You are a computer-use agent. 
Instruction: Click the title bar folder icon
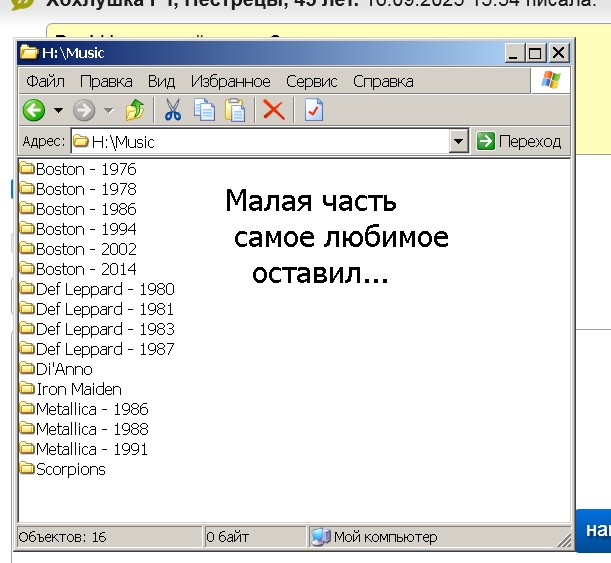pos(29,52)
